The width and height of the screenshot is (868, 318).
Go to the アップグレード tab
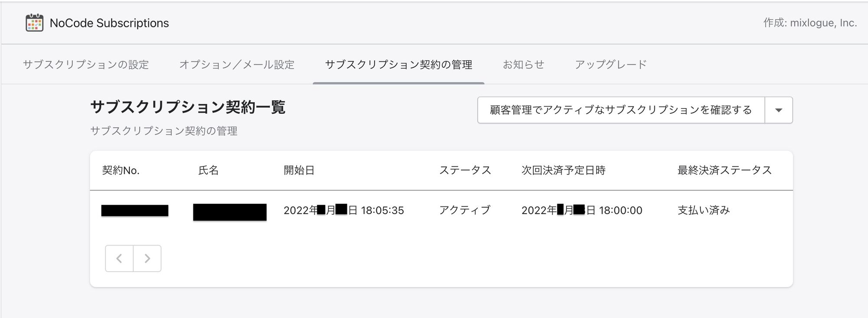(610, 64)
